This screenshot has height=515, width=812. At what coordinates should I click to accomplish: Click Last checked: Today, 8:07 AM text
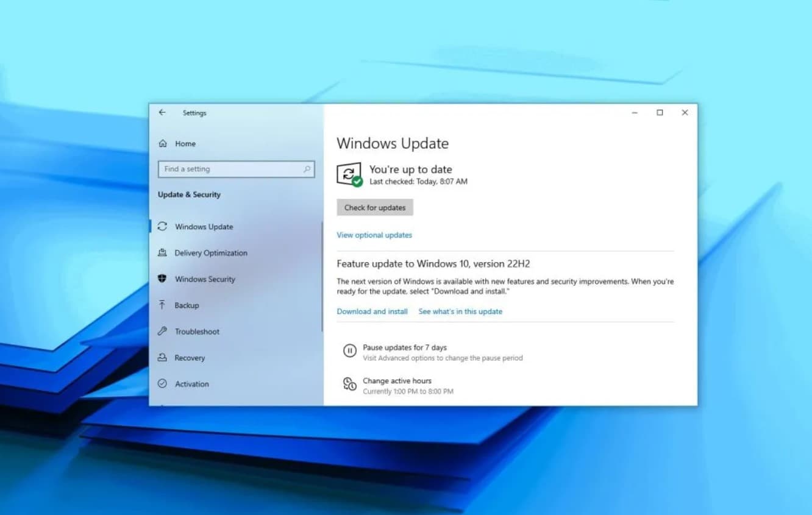pos(418,182)
